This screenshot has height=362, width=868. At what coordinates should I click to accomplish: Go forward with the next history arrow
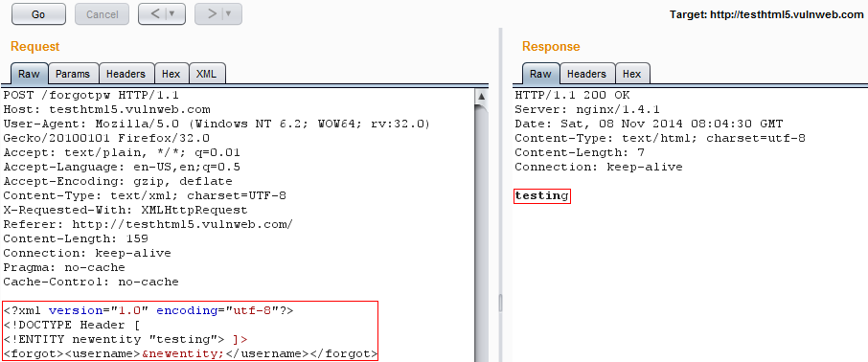[212, 13]
